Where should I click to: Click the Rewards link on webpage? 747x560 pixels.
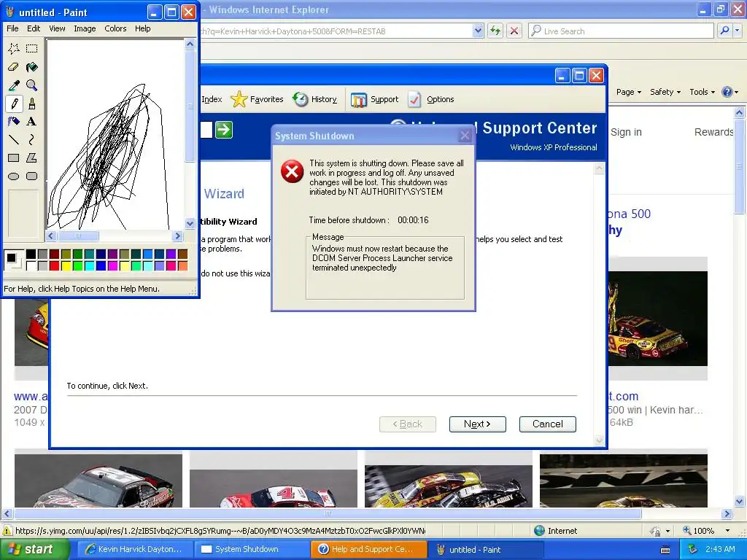click(x=713, y=132)
